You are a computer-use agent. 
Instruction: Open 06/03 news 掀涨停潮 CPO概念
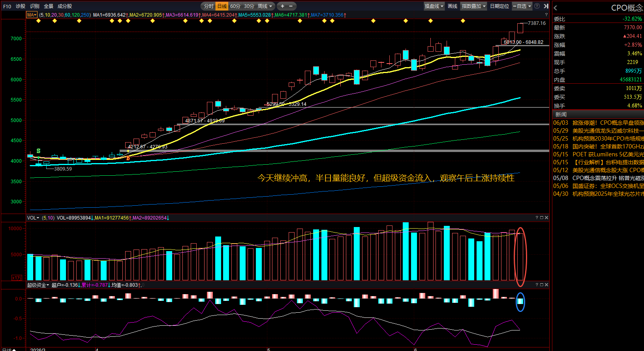click(598, 123)
